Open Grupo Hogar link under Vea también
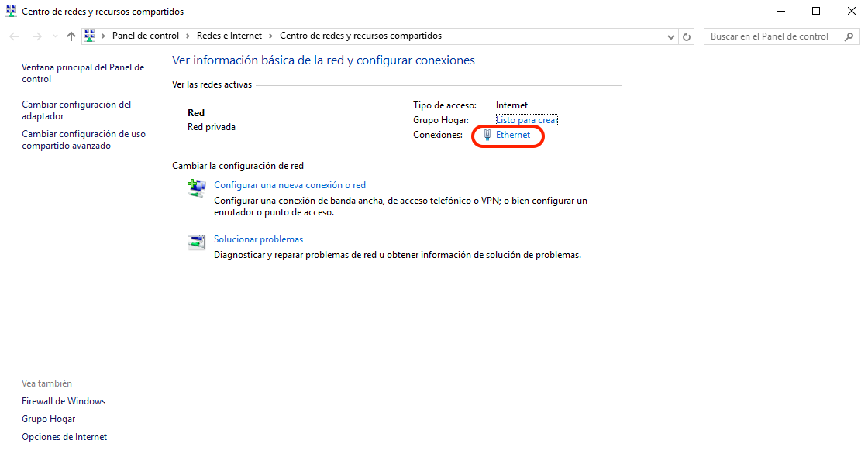Viewport: 868px width, 457px height. click(49, 419)
